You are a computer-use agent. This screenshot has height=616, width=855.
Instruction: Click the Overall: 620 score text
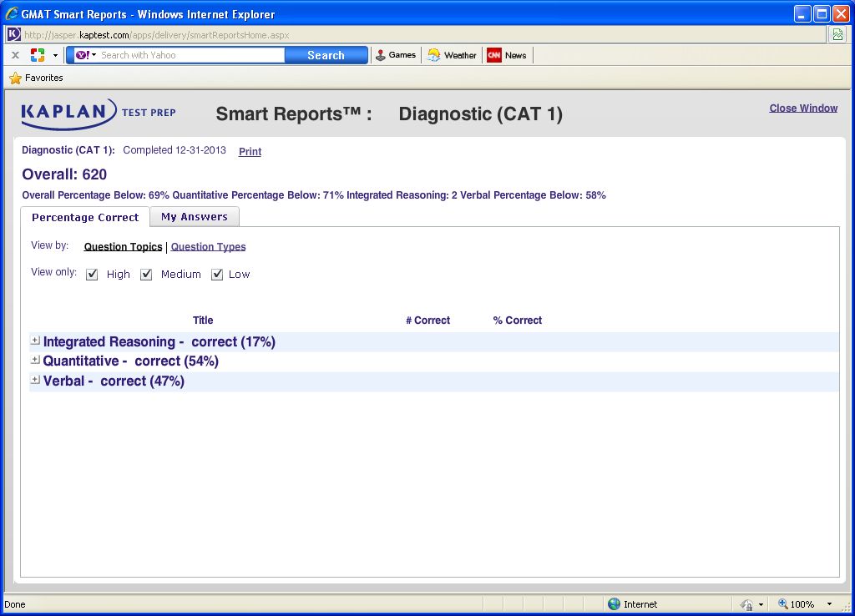64,174
